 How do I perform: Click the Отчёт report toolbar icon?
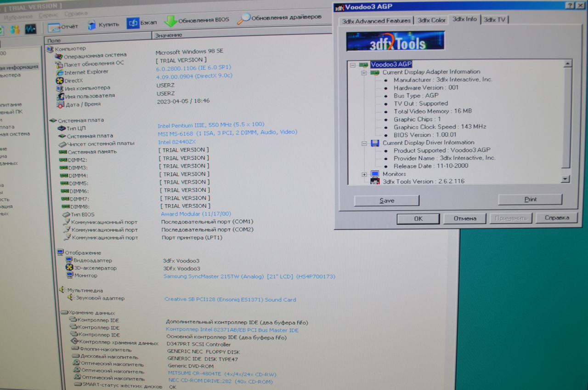pyautogui.click(x=54, y=28)
